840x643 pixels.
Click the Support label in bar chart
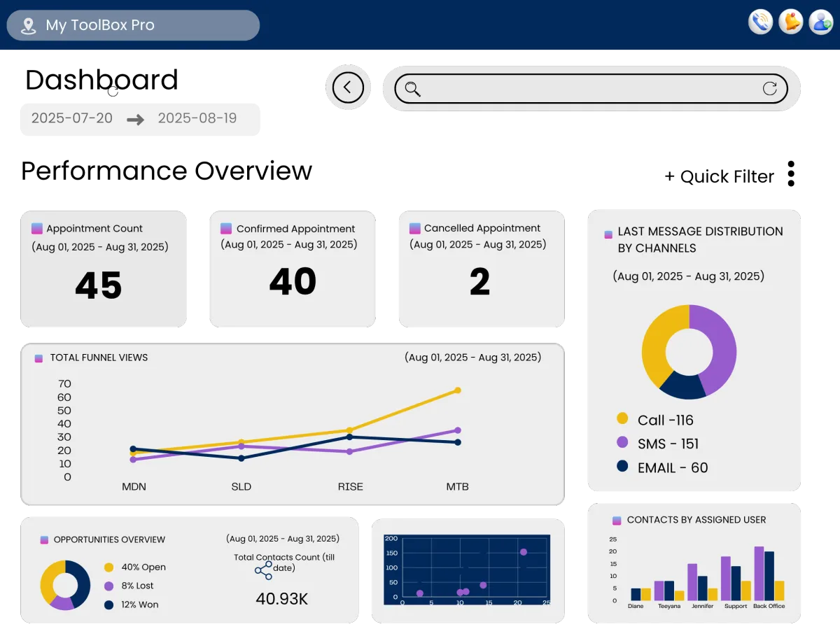point(736,606)
